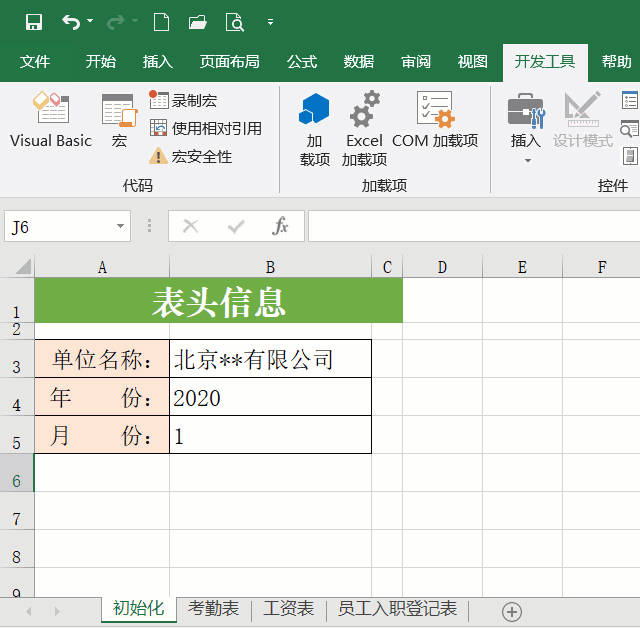Open Excel 加载项 gear icon

coord(364,129)
